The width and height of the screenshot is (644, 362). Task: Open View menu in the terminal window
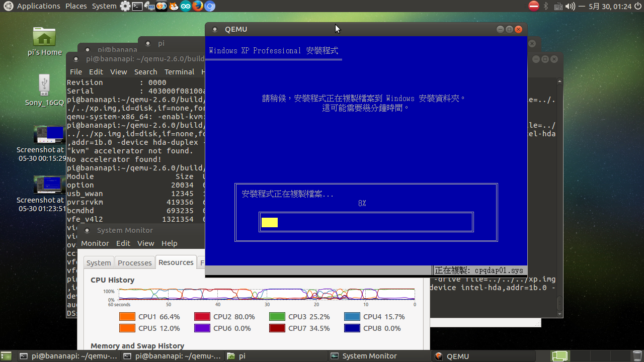[119, 72]
